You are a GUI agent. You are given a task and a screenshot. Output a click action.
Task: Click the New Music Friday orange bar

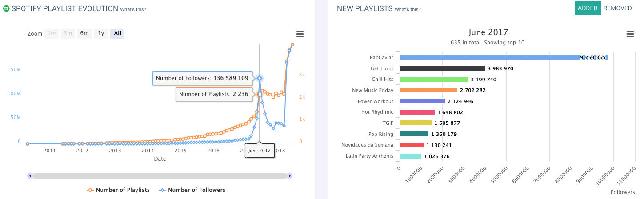pos(428,90)
